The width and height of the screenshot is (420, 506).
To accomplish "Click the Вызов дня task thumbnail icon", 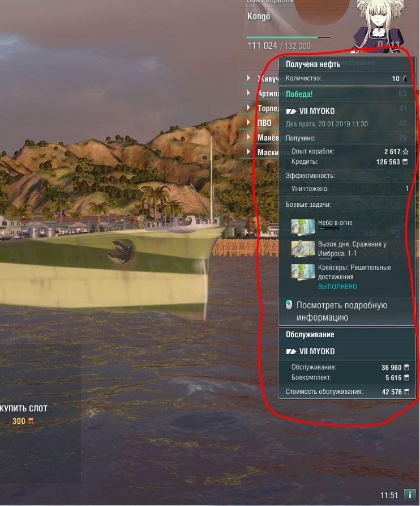I will (x=303, y=249).
